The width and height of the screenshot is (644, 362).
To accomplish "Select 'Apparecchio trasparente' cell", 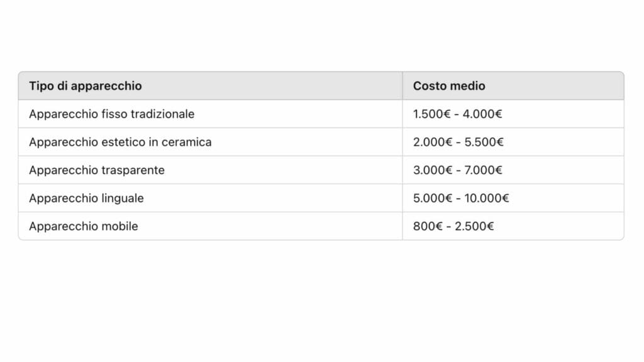I will click(x=210, y=170).
